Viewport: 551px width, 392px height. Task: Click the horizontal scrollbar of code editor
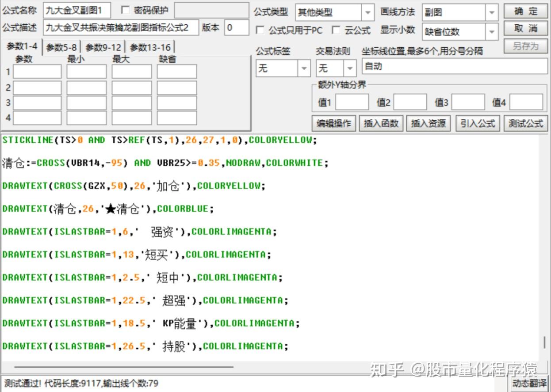[x=124, y=367]
